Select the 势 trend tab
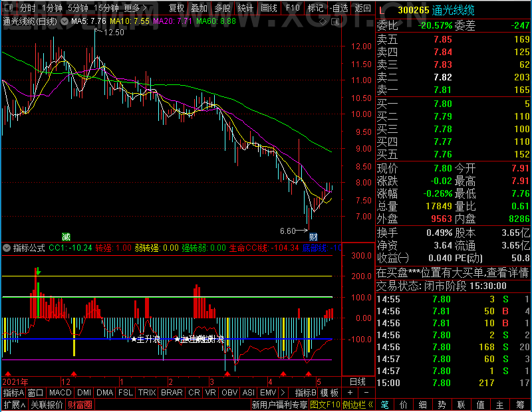This screenshot has width=532, height=412. click(442, 405)
